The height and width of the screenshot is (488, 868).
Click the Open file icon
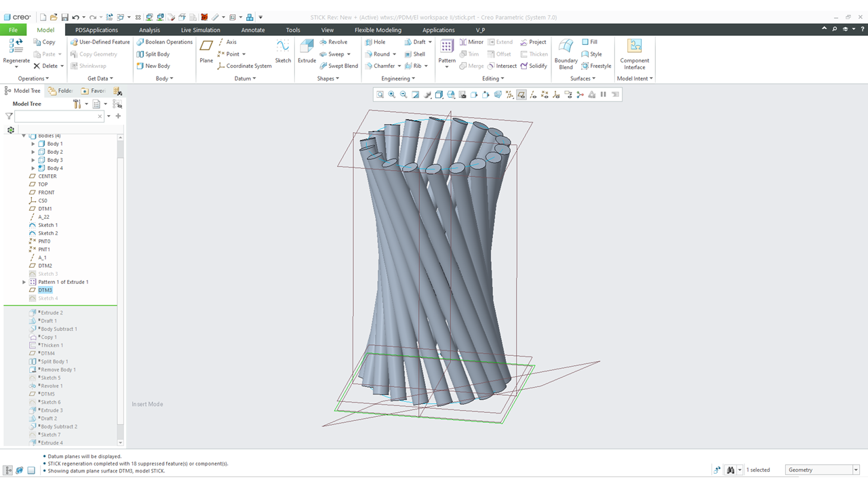(54, 17)
